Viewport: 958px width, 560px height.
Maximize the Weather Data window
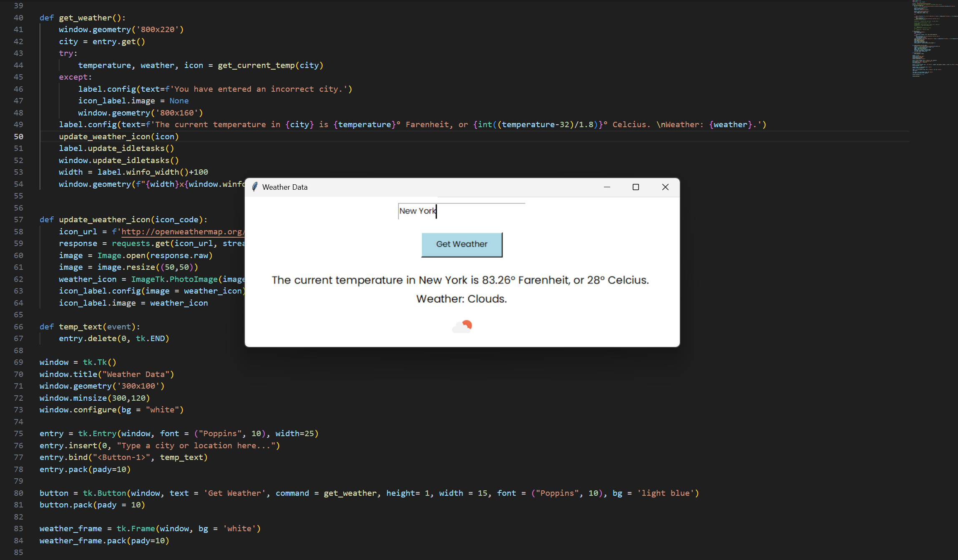pos(636,187)
